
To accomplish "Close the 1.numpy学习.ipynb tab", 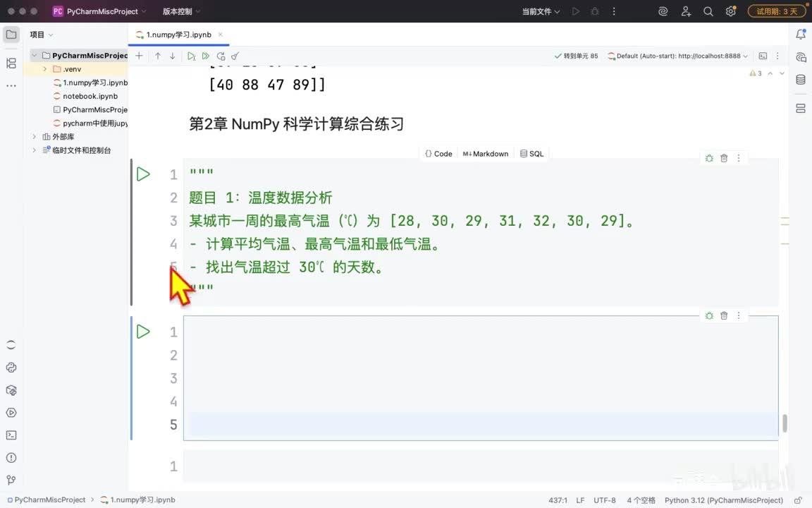I will tap(221, 35).
